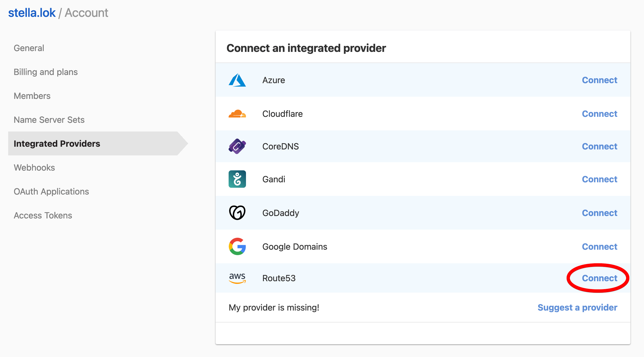Screen dimensions: 644x357
Task: Connect the Azure integration
Action: coord(599,80)
